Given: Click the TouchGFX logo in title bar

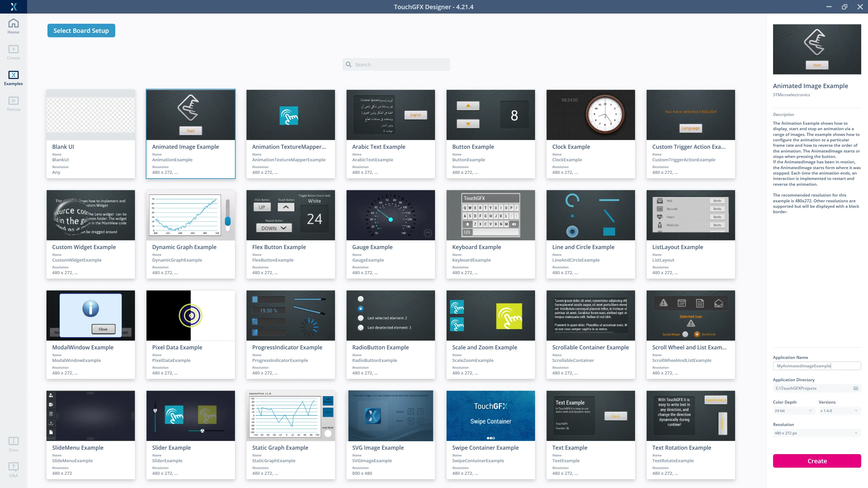Looking at the screenshot, I should point(13,6).
